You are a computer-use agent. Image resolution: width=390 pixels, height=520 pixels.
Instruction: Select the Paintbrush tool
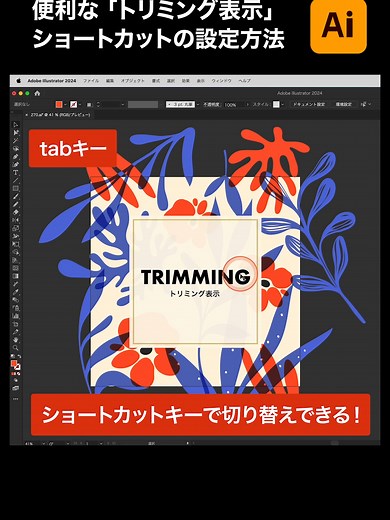pos(16,197)
